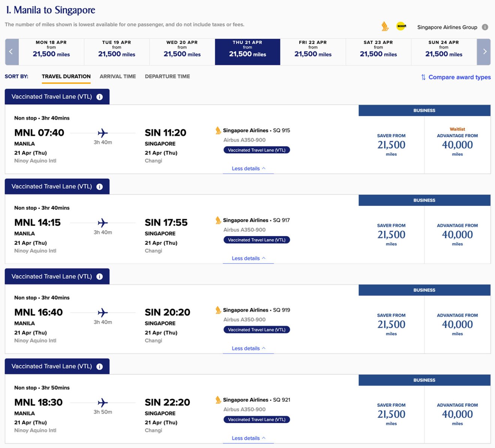495x448 pixels.
Task: Collapse details for flight SQ 919
Action: point(248,348)
